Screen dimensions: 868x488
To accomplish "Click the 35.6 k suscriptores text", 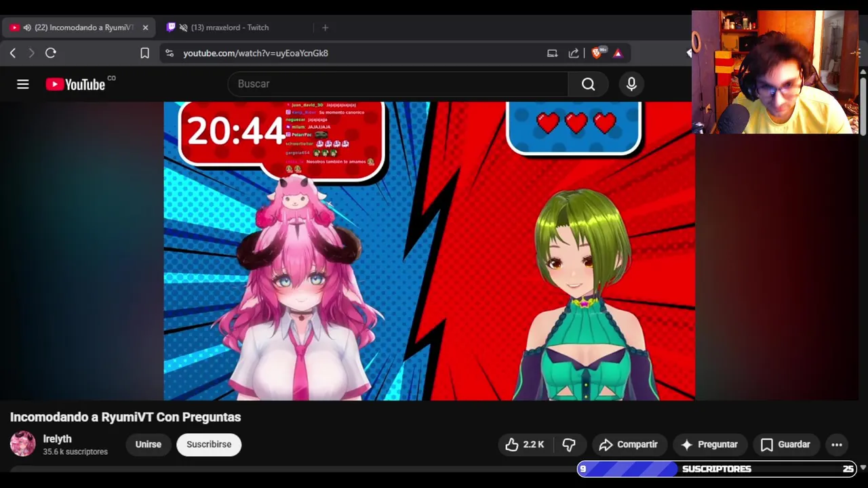I will 75,452.
